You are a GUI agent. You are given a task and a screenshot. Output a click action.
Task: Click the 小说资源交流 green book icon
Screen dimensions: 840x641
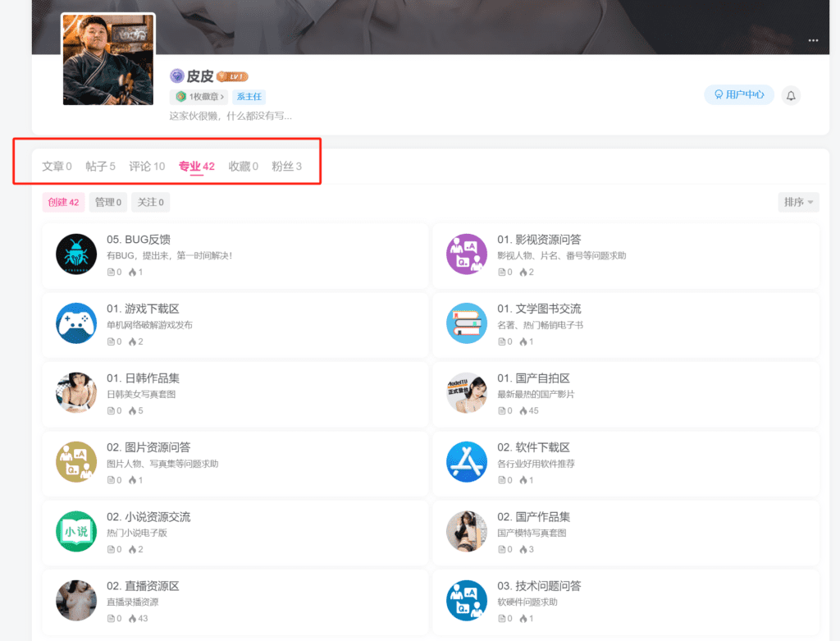point(75,532)
